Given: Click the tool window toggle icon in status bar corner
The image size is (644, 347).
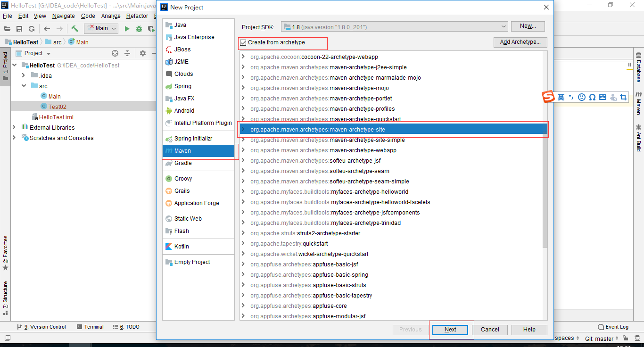Looking at the screenshot, I should click(7, 338).
